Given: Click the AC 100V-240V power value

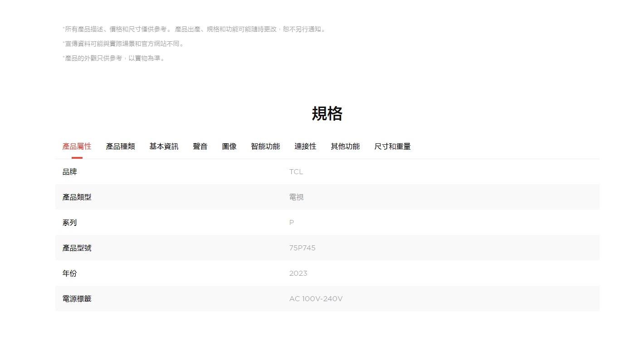Looking at the screenshot, I should point(316,299).
